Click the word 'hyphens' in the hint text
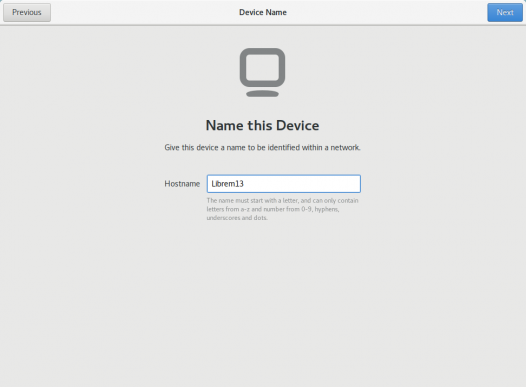The image size is (526, 387). pyautogui.click(x=326, y=209)
